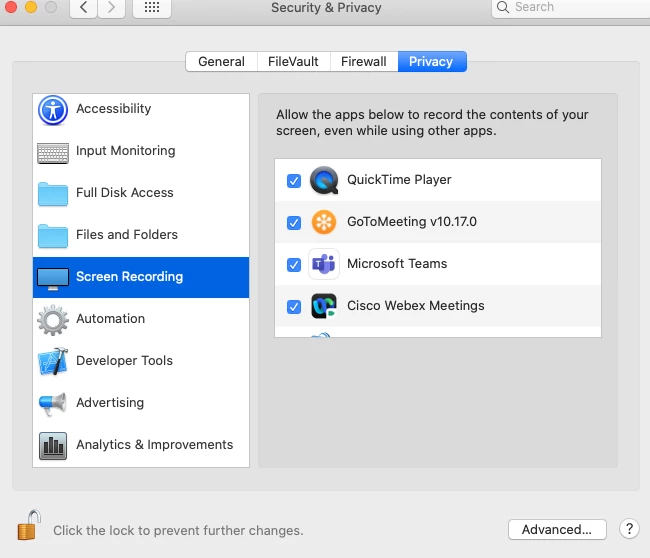Select the Cisco Webex Meetings name text
This screenshot has height=558, width=650.
[x=415, y=306]
